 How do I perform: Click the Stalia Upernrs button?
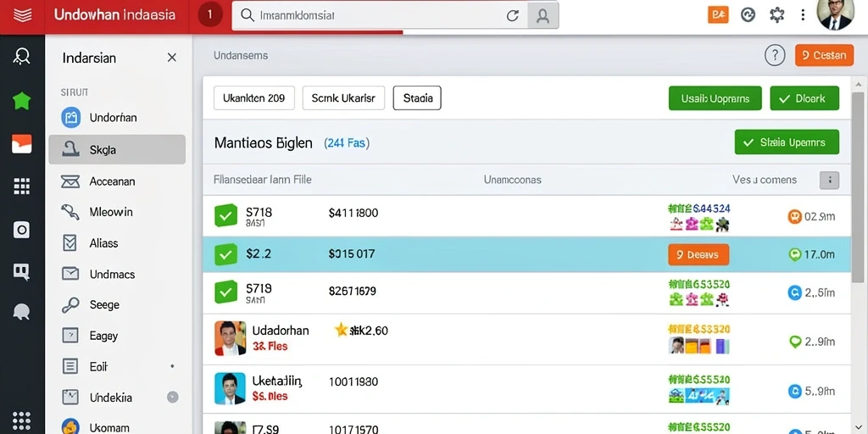pos(787,142)
